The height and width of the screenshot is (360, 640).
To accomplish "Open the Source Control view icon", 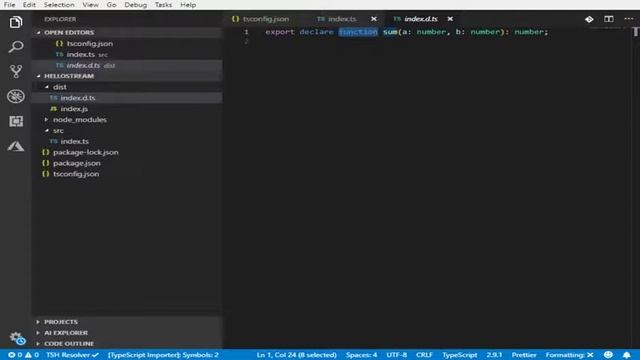I will point(16,71).
